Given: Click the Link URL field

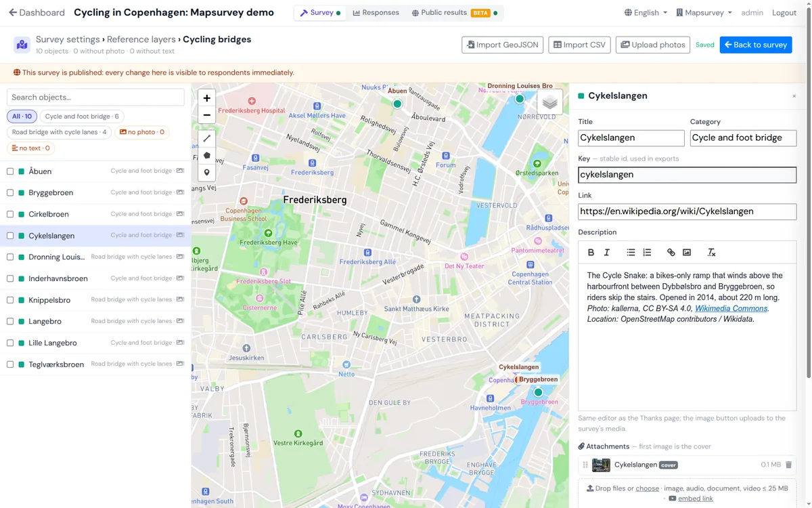Looking at the screenshot, I should (x=687, y=211).
